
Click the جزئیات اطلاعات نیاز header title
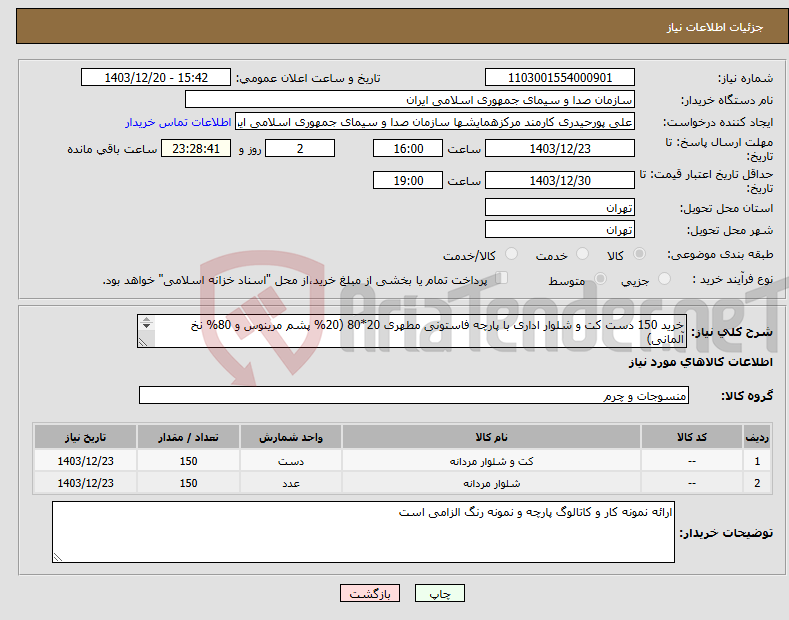coord(715,27)
